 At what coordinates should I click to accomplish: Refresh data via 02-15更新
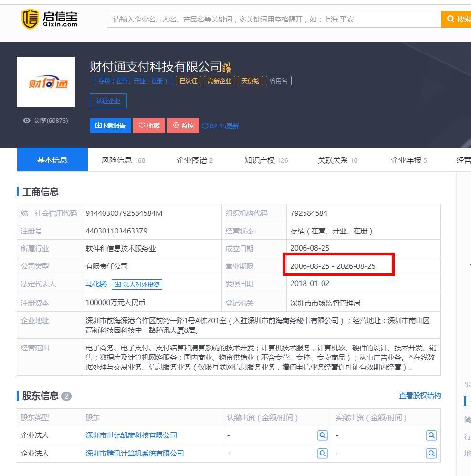220,126
